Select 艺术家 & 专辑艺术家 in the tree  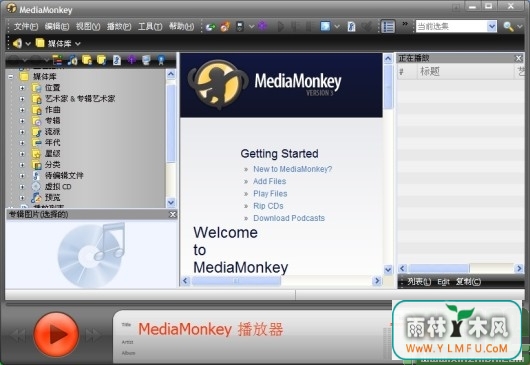pyautogui.click(x=80, y=99)
